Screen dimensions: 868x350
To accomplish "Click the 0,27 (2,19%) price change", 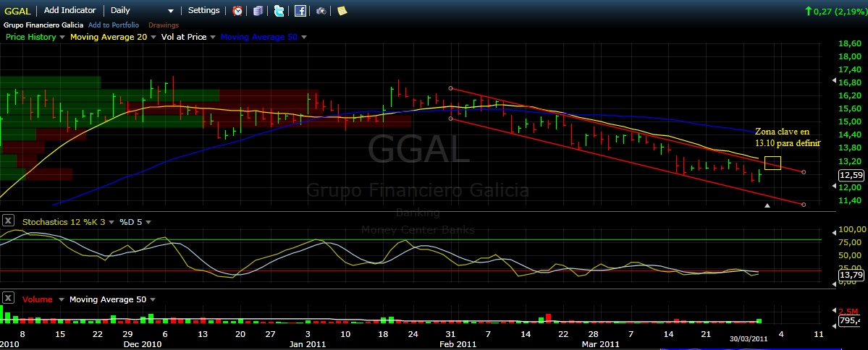I will point(836,11).
